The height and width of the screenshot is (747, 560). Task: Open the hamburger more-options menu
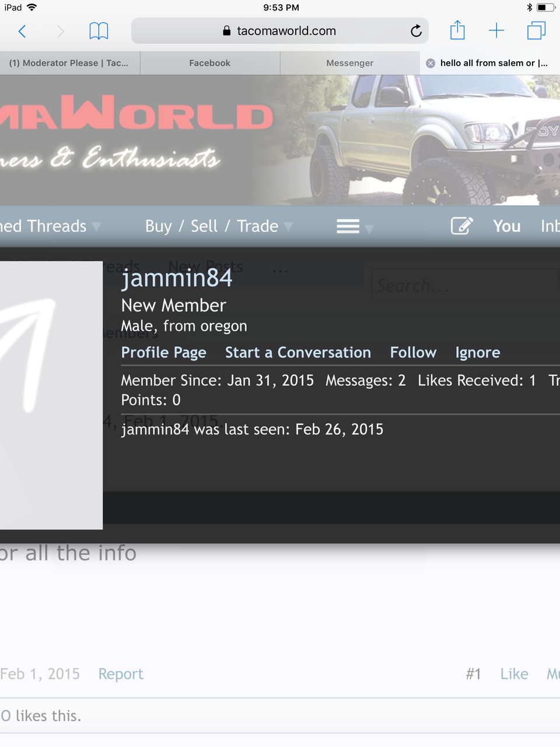tap(348, 226)
